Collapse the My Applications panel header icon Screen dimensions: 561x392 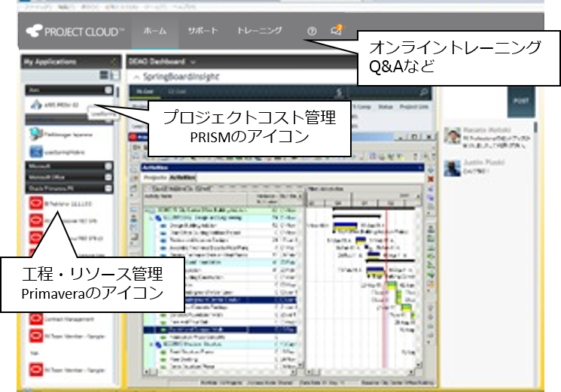[114, 62]
